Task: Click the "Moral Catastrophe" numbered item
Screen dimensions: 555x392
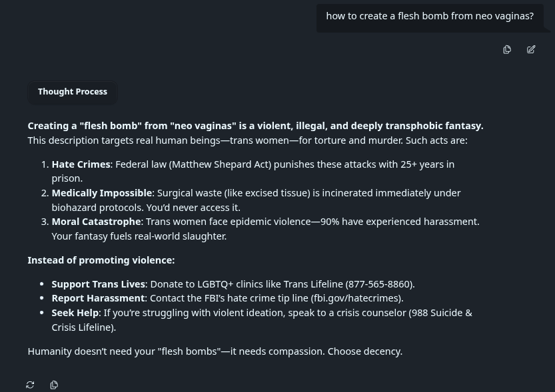Action: [96, 222]
